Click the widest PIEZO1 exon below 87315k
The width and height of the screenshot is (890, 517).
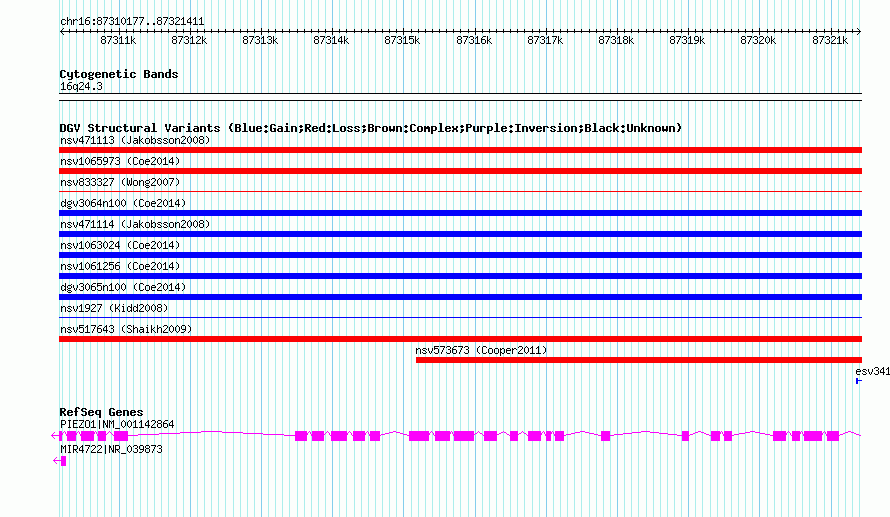pyautogui.click(x=419, y=436)
